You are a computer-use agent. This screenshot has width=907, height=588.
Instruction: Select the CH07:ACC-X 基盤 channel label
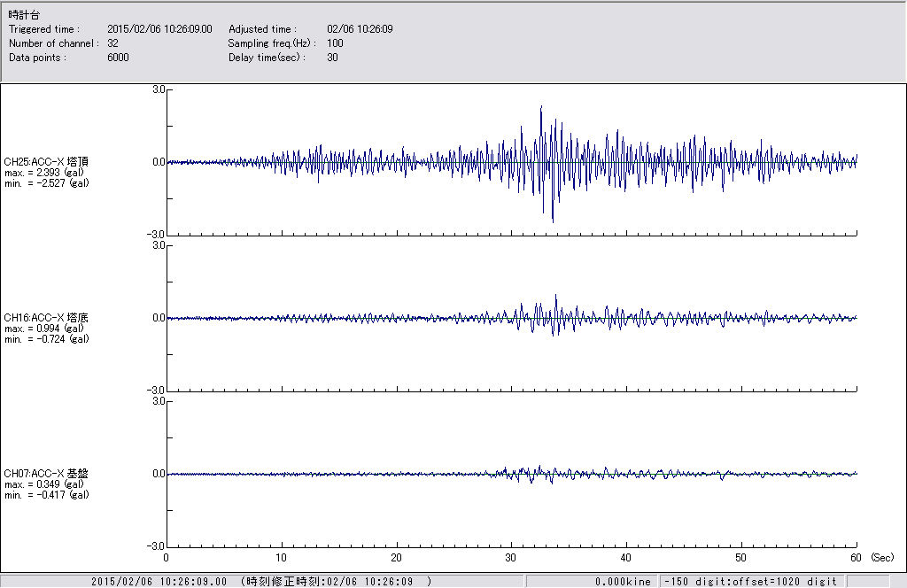point(46,474)
